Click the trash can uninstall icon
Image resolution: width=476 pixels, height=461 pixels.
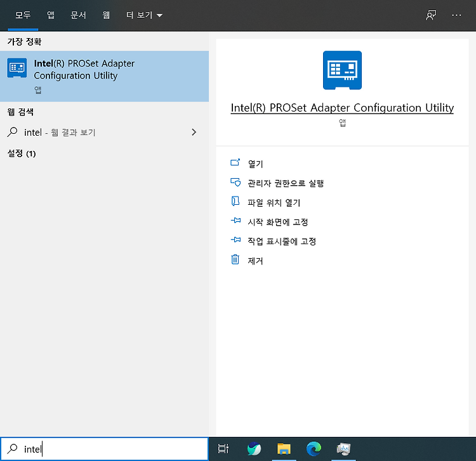pyautogui.click(x=235, y=259)
